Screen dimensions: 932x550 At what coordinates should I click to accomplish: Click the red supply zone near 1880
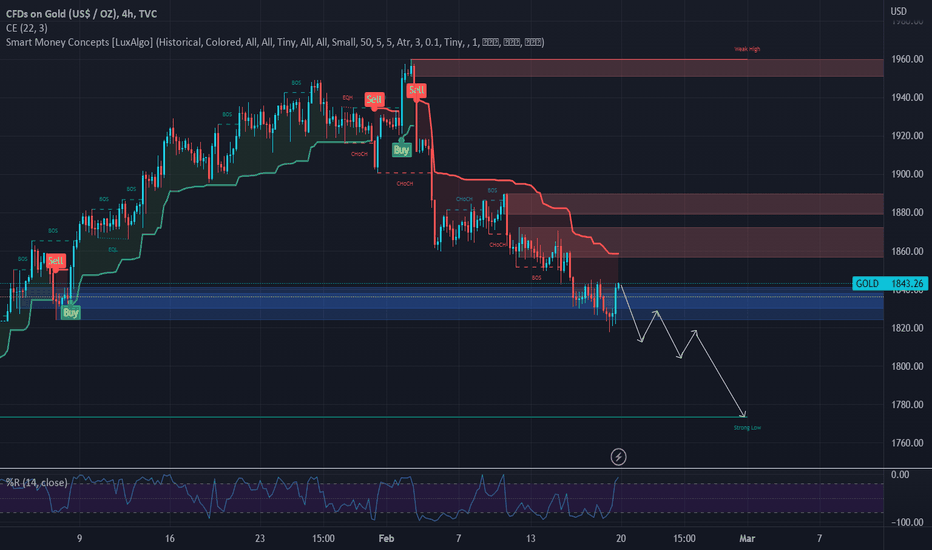point(694,204)
